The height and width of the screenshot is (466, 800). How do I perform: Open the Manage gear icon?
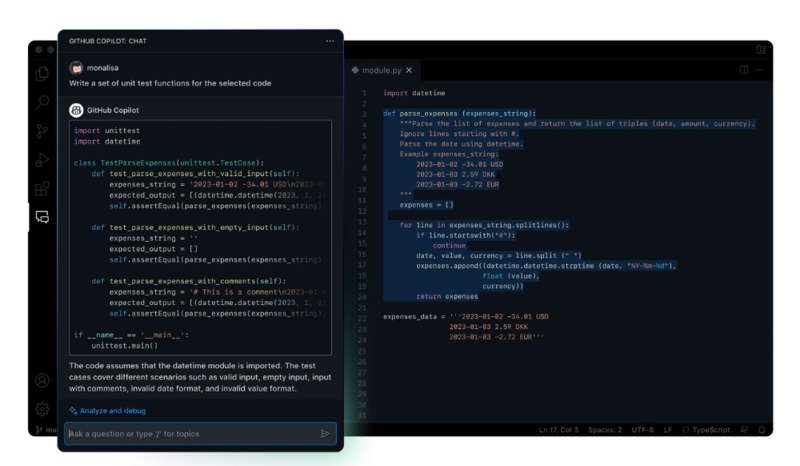coord(42,408)
